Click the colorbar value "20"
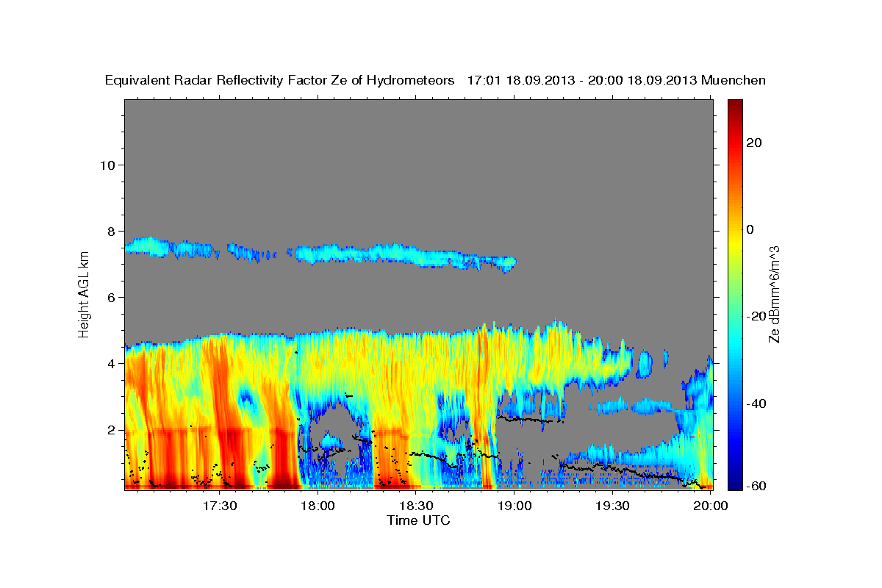Viewport: 882px width, 588px height. click(754, 143)
